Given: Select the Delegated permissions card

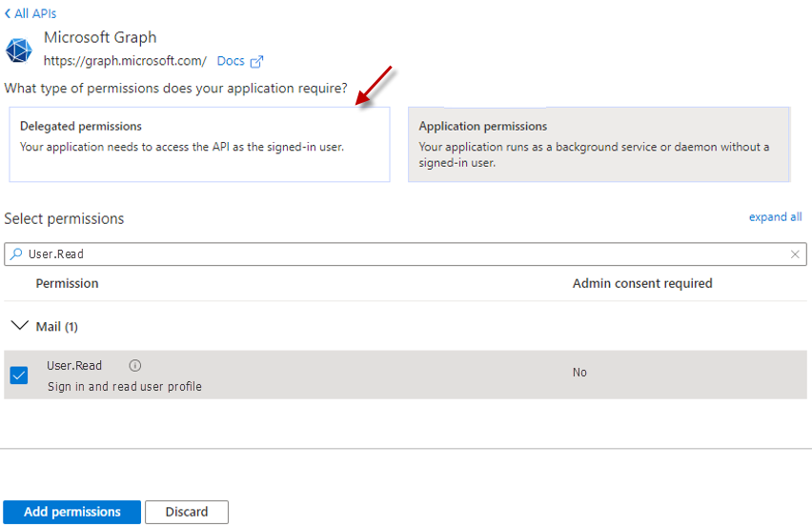Looking at the screenshot, I should click(199, 145).
